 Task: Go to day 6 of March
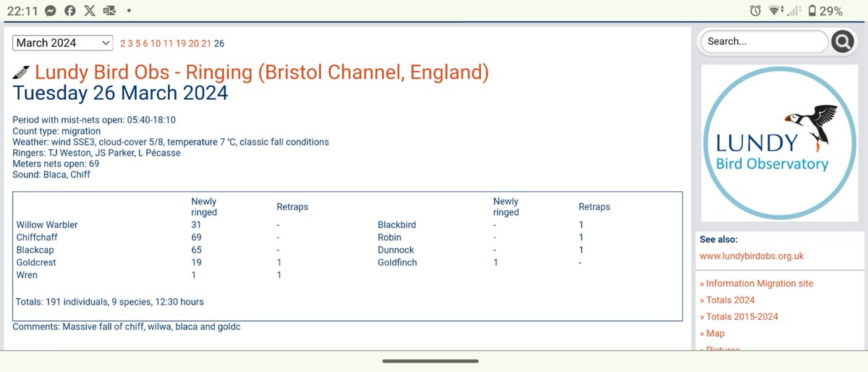145,43
